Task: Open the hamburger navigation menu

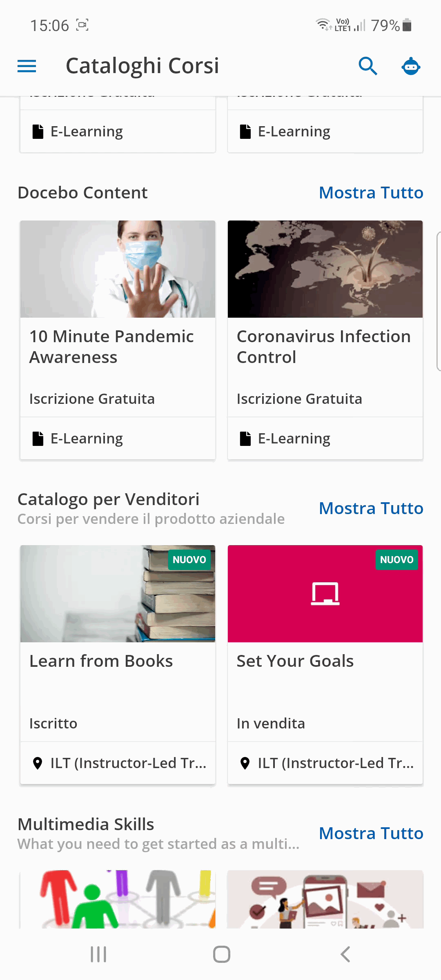Action: tap(27, 66)
